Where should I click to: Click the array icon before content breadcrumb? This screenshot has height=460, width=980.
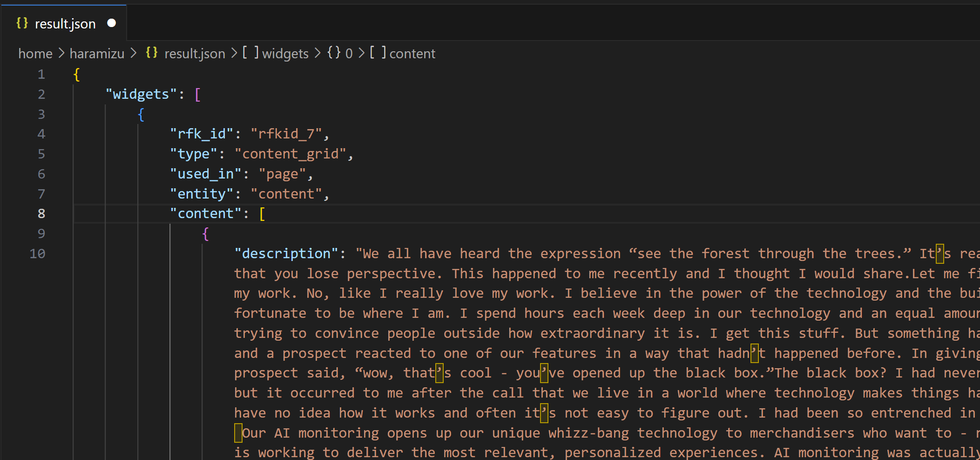pos(378,53)
